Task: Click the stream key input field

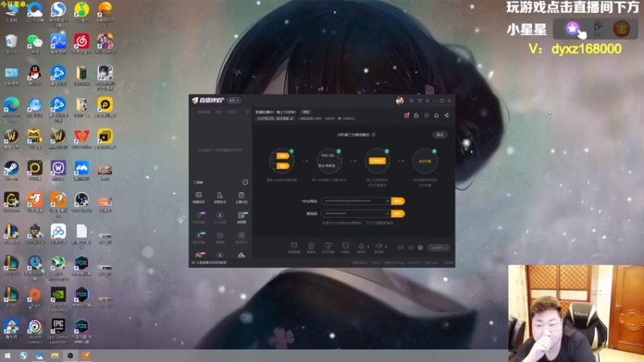Action: [356, 214]
